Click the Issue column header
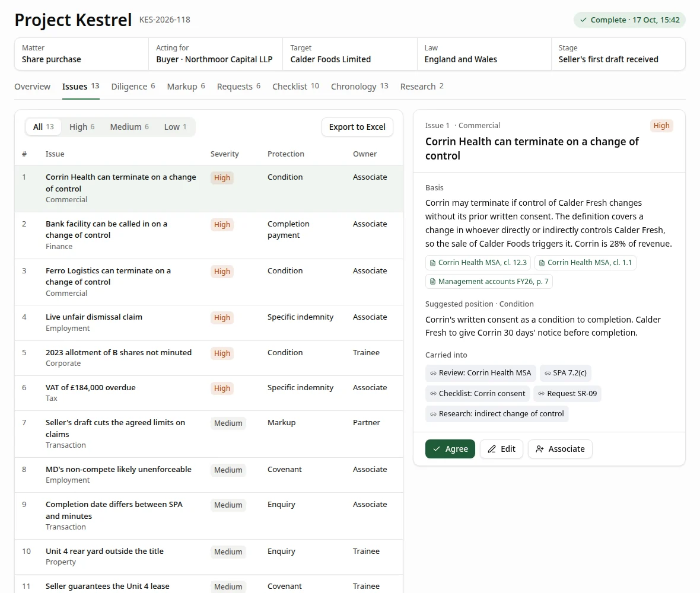This screenshot has width=700, height=593. pyautogui.click(x=55, y=154)
